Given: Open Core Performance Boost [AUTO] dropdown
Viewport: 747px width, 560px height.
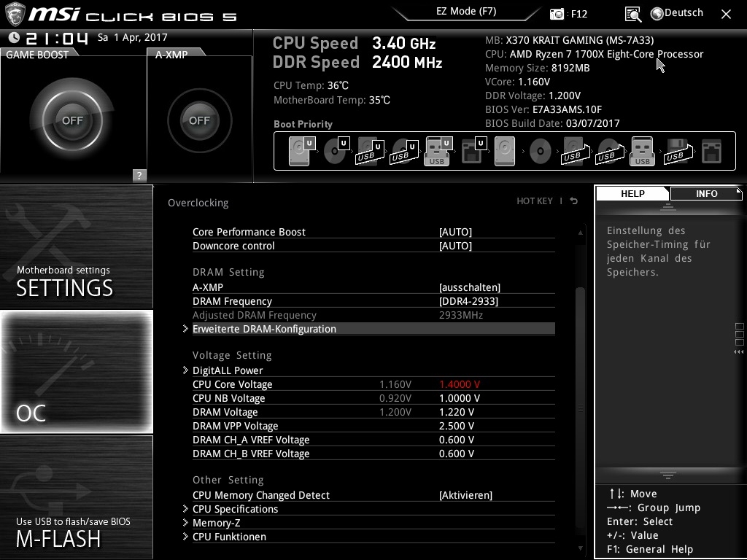Looking at the screenshot, I should (x=455, y=232).
